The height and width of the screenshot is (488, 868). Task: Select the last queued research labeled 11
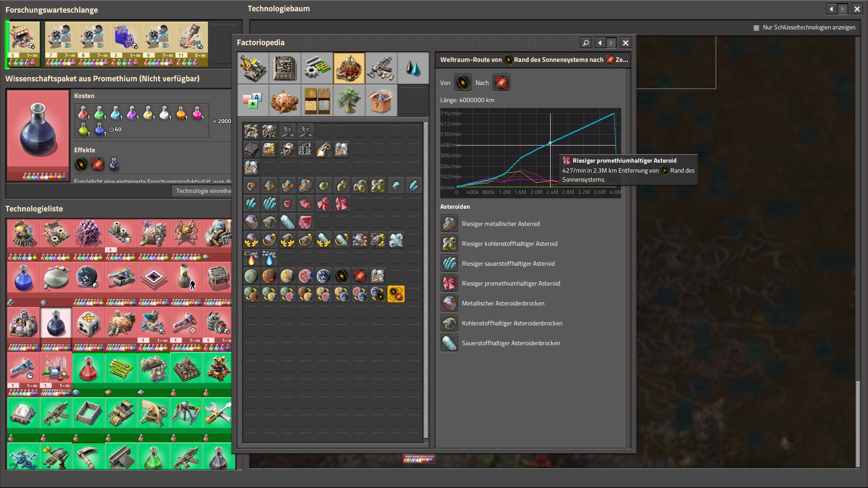coord(192,44)
